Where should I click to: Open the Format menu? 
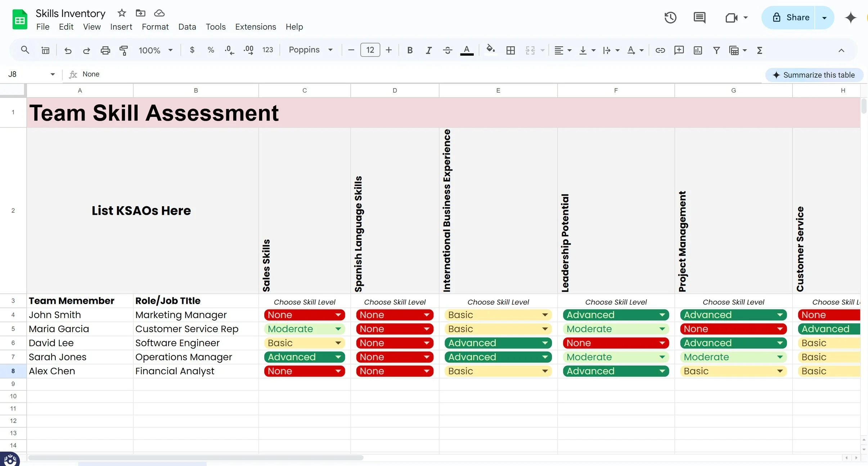pos(155,27)
